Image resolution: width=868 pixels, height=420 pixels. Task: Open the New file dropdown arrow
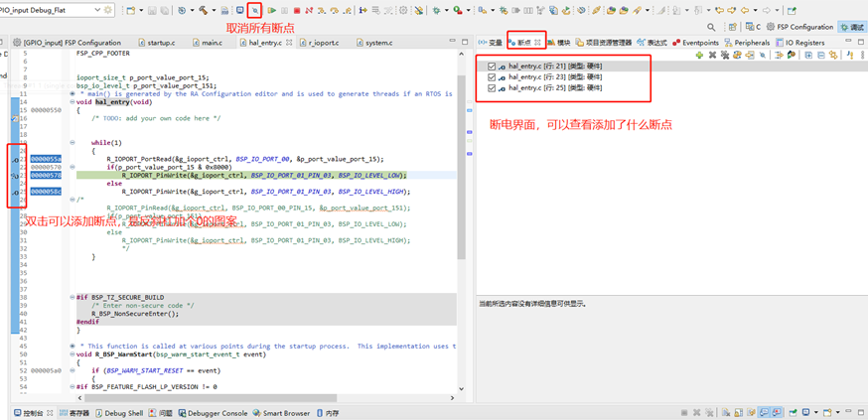[141, 10]
